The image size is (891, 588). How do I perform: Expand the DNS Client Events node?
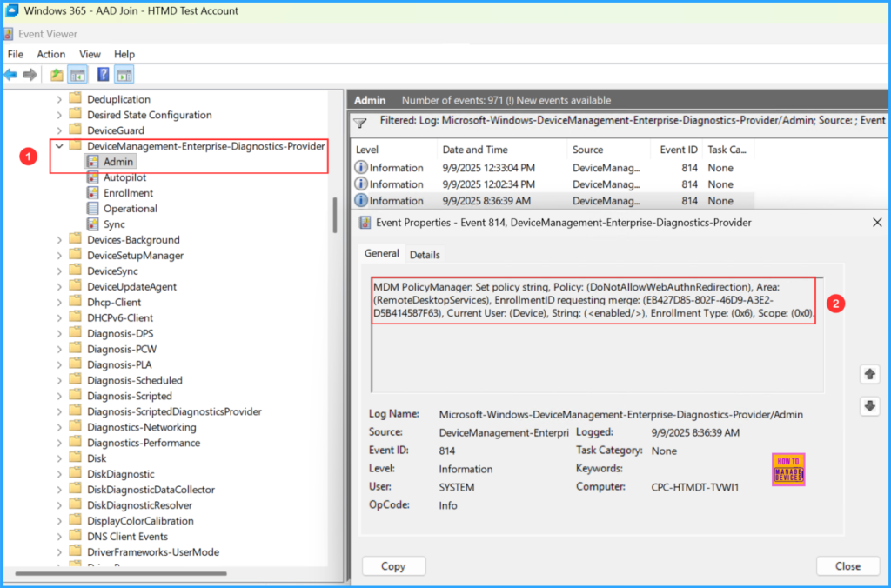[59, 537]
